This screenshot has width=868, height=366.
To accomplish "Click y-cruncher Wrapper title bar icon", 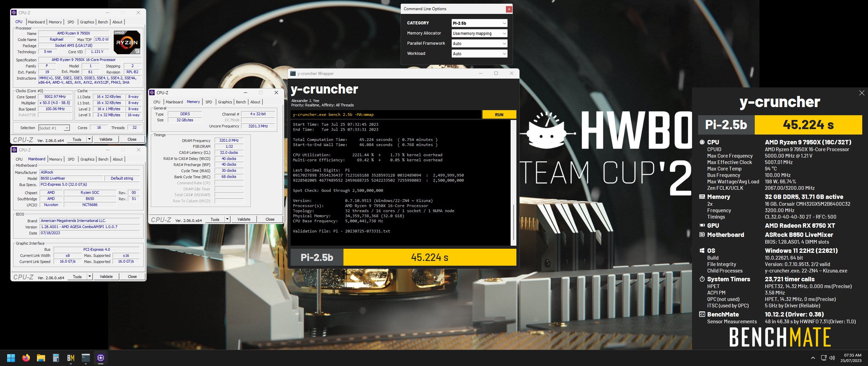I will [x=293, y=73].
